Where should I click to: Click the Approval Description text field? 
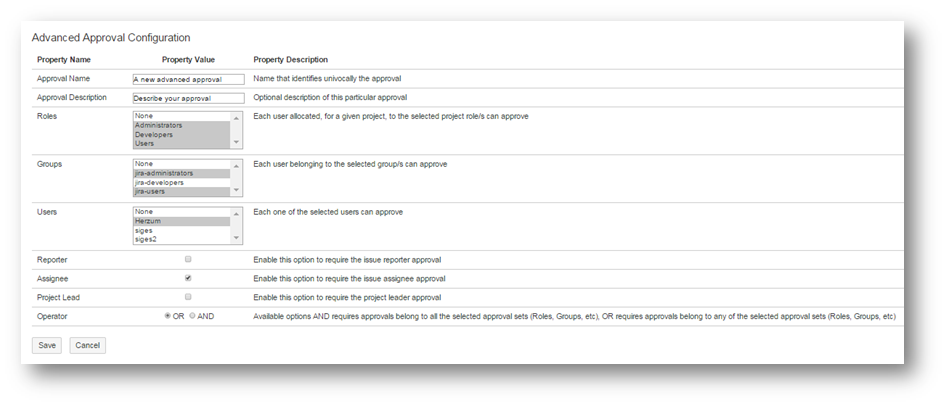(x=188, y=98)
